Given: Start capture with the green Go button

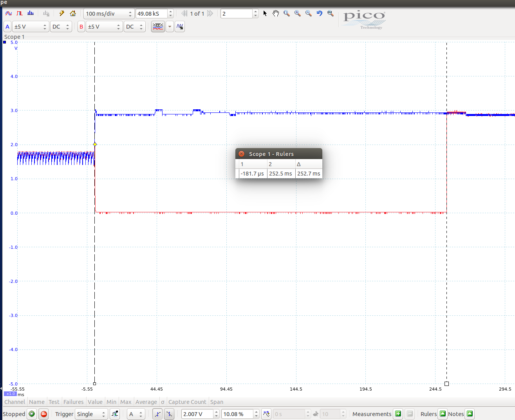Looking at the screenshot, I should 32,414.
